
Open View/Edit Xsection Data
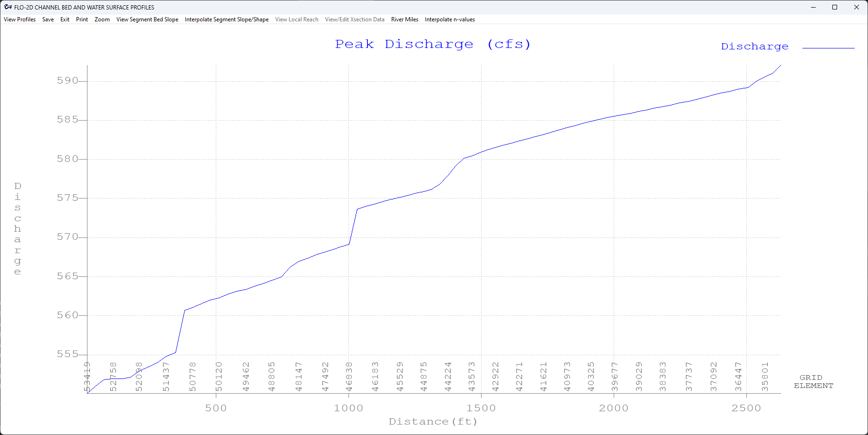355,19
